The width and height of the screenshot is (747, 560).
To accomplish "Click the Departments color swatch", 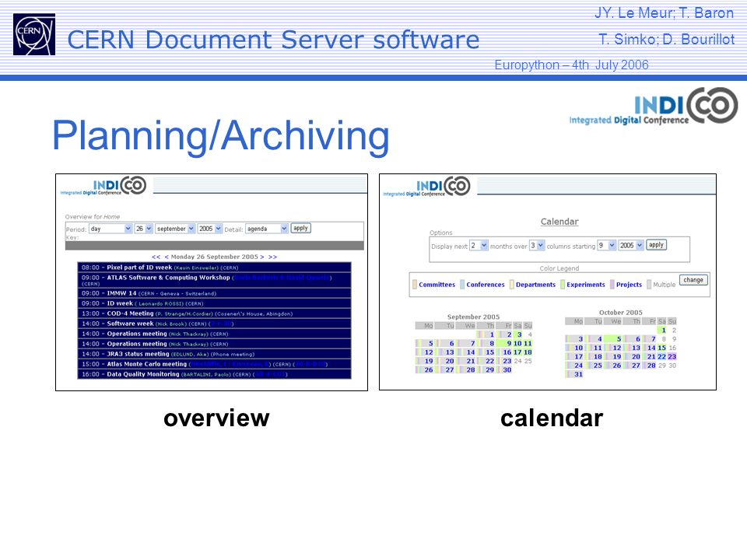I will [512, 285].
